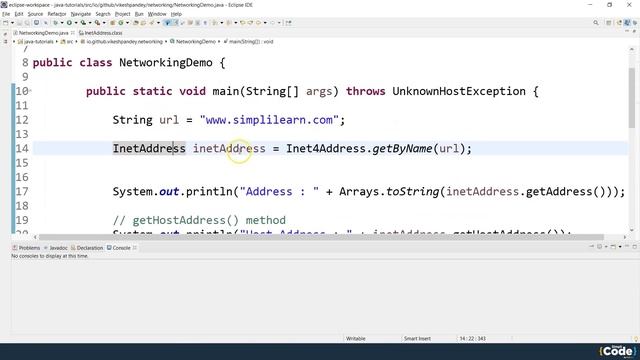Click the editor scroll-right arrow

pos(624,237)
